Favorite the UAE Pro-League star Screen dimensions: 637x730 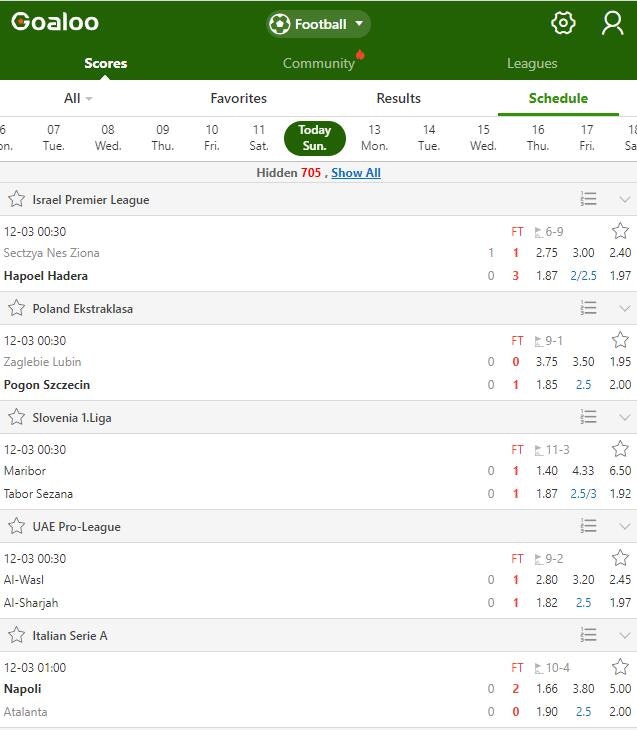pos(17,526)
